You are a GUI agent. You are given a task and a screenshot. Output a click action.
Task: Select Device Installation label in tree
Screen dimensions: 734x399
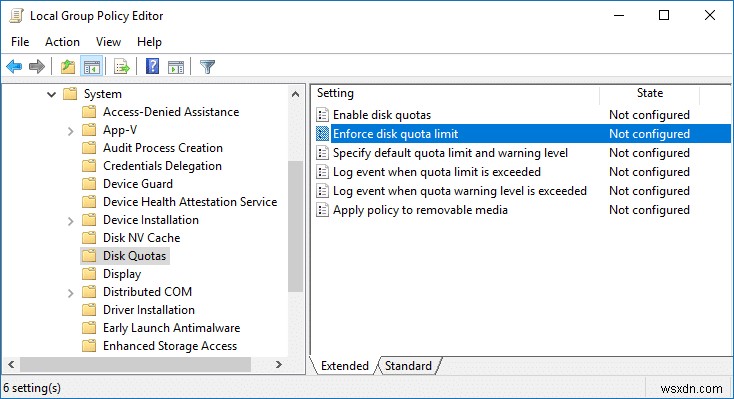(151, 220)
